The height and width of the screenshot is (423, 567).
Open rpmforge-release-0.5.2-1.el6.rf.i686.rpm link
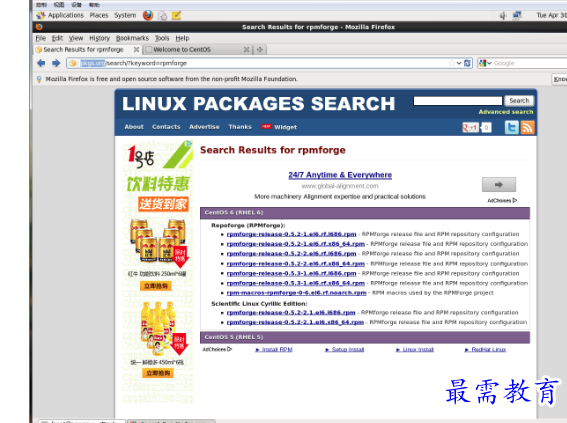coord(291,234)
